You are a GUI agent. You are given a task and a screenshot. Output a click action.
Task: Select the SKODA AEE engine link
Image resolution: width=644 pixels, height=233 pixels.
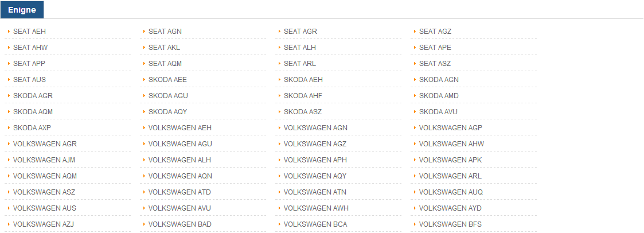[x=167, y=80]
